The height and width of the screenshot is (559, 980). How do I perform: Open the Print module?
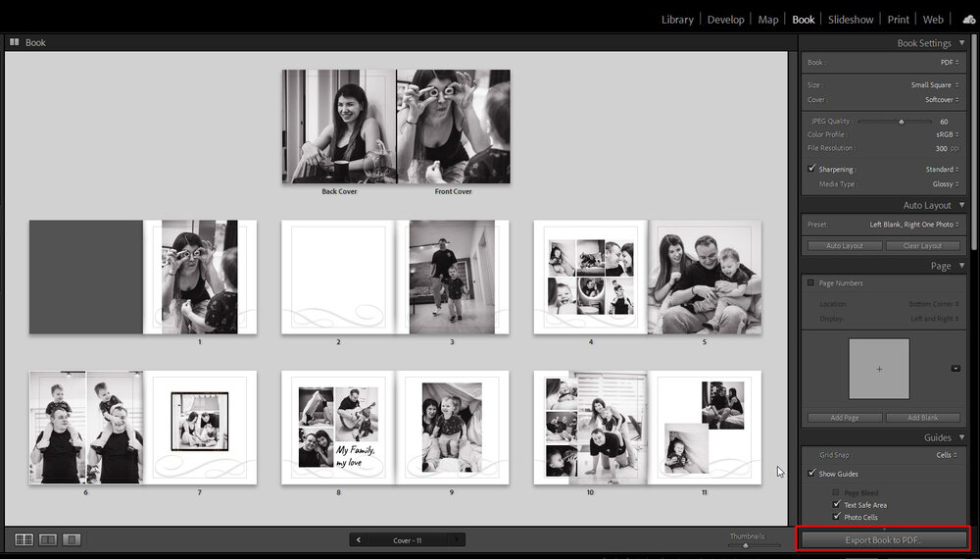(x=898, y=20)
